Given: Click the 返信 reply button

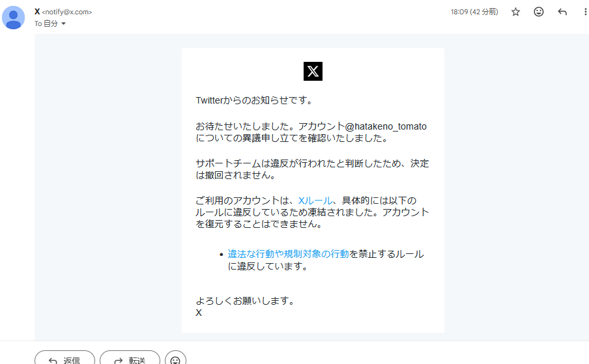Looking at the screenshot, I should [x=65, y=359].
